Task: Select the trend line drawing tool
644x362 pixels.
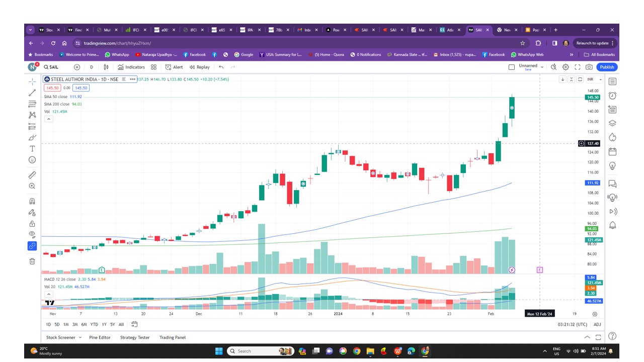Action: (x=32, y=93)
